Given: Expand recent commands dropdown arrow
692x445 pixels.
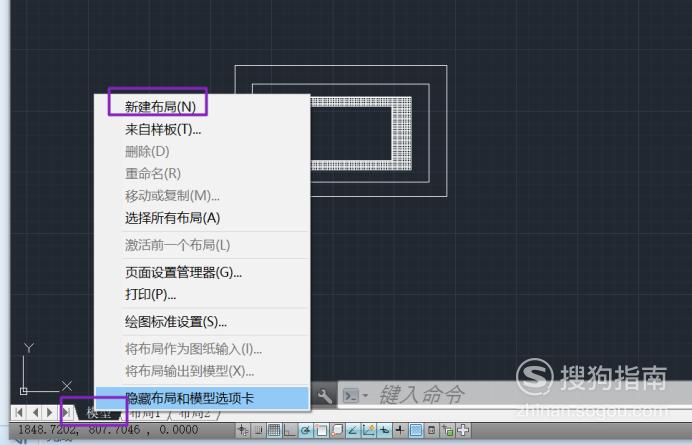Looking at the screenshot, I should (x=365, y=396).
